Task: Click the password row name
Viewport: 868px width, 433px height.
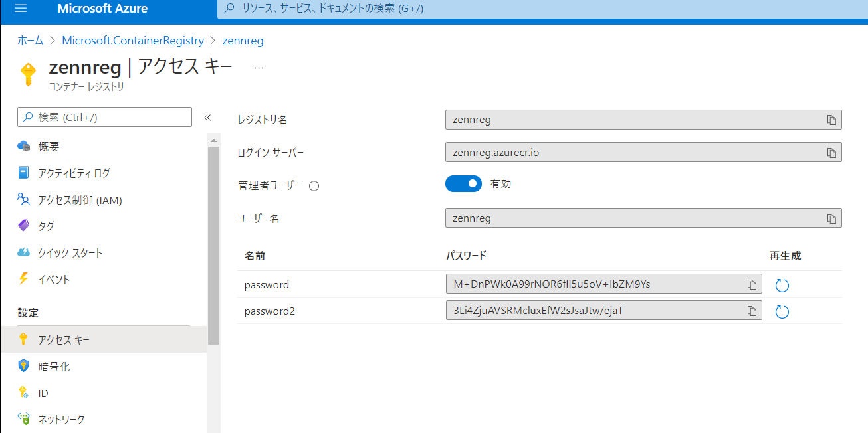Action: [267, 285]
